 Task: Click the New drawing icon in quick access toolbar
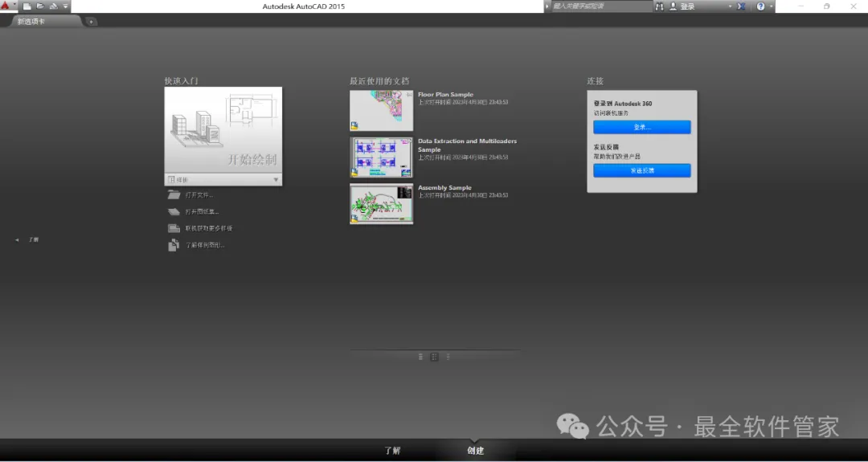27,6
